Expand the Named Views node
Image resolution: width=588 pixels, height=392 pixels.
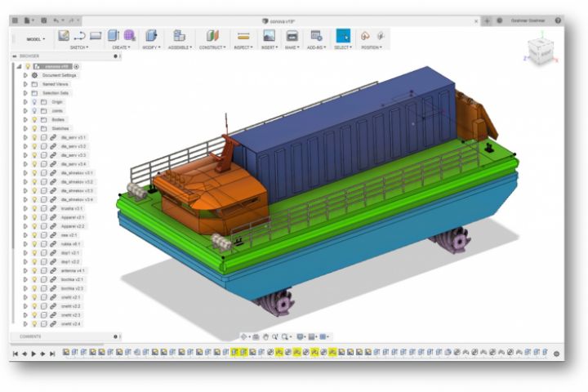(25, 84)
